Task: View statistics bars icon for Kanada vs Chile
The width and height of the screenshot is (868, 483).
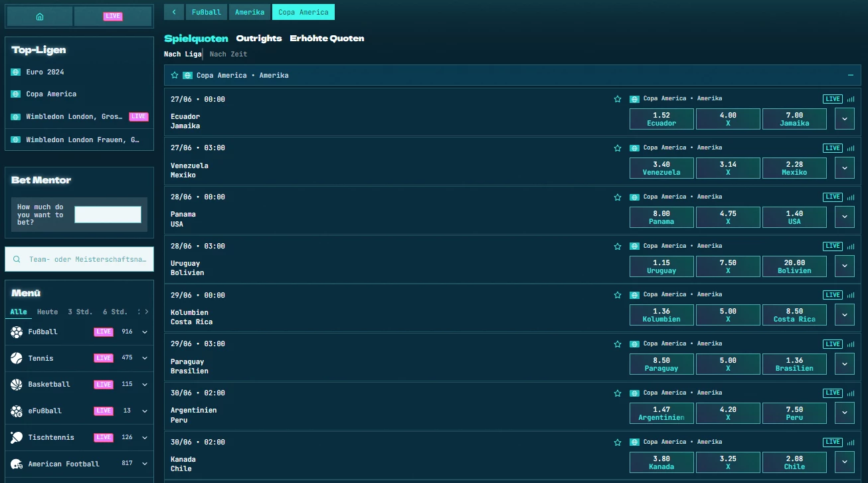Action: point(851,442)
